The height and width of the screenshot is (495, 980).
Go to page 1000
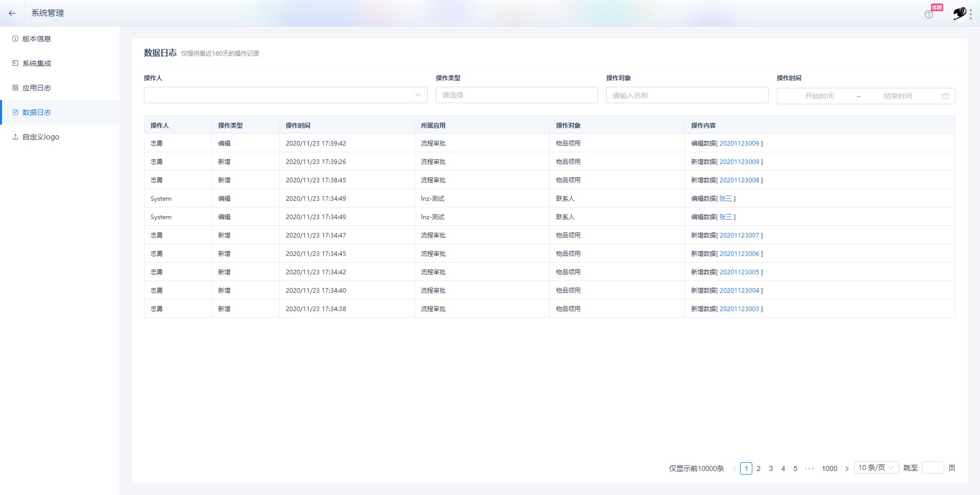click(829, 468)
